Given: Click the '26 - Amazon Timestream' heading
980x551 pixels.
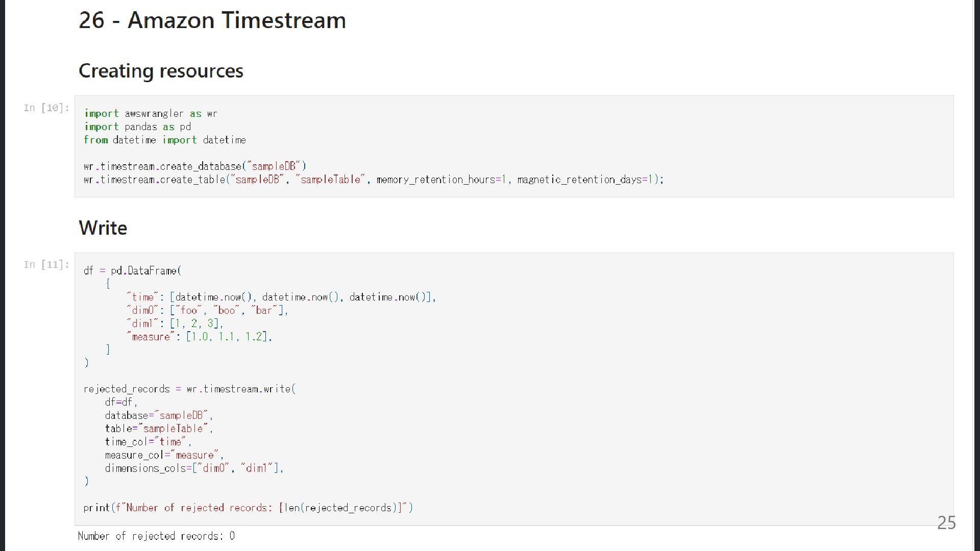Looking at the screenshot, I should [212, 20].
